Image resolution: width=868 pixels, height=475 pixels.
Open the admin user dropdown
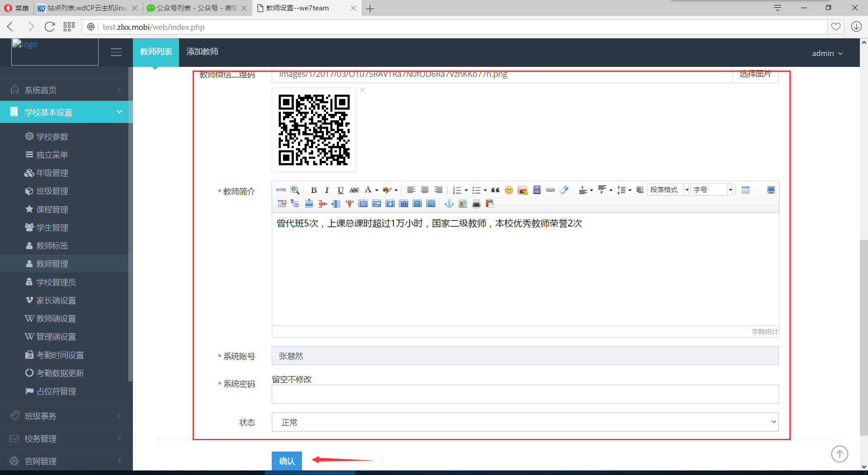827,53
